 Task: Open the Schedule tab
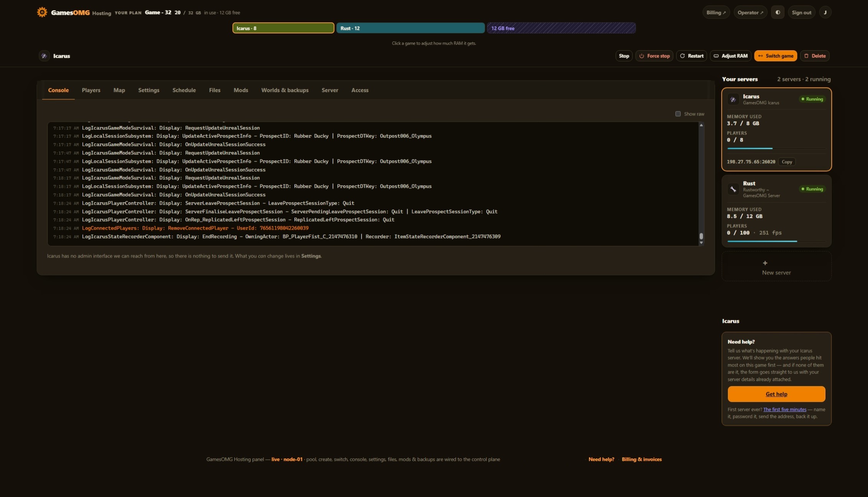coord(184,90)
